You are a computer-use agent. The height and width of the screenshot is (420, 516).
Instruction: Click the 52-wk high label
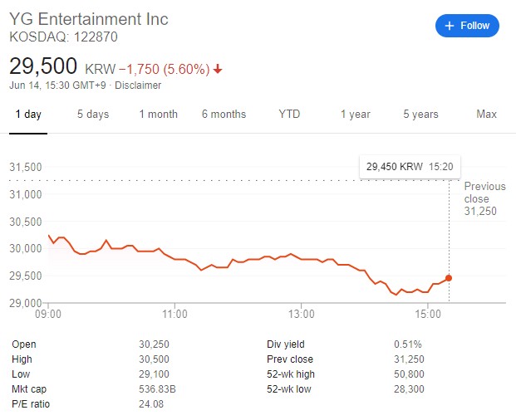point(291,374)
